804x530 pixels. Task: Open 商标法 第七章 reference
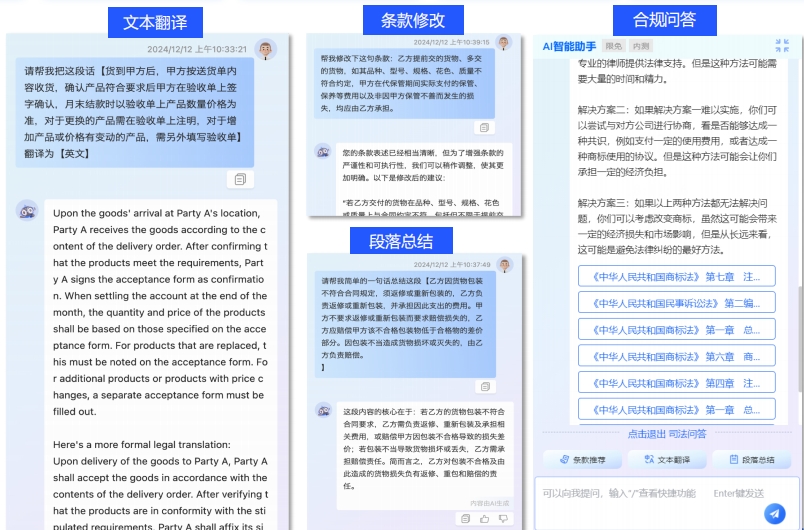(676, 277)
